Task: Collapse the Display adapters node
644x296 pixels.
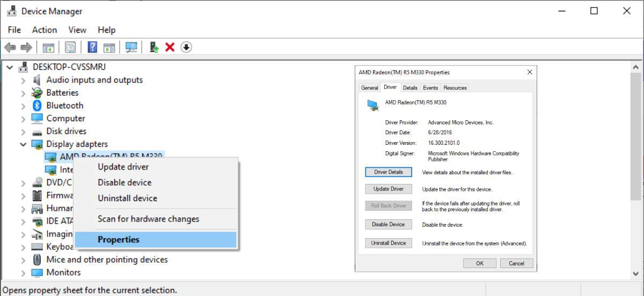Action: click(23, 144)
